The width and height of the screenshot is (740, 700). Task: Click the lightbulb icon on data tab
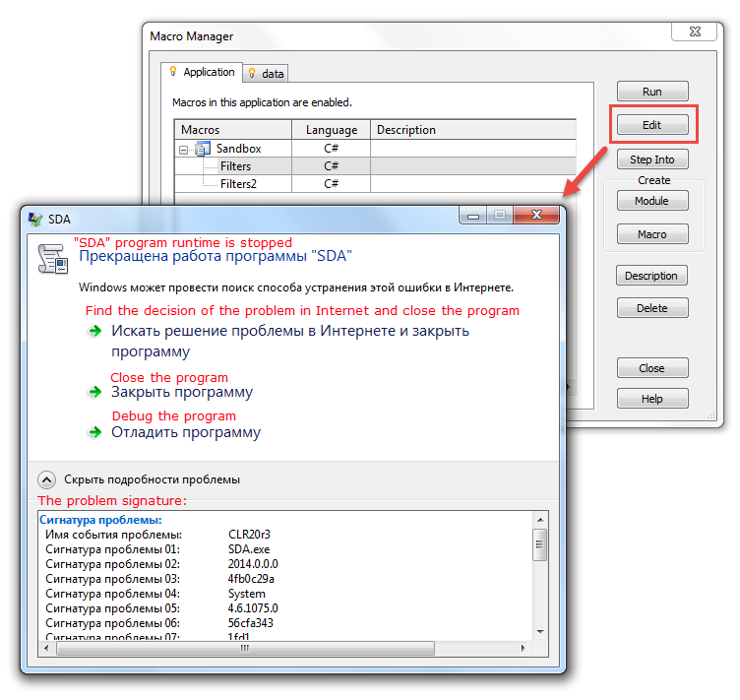click(x=252, y=73)
